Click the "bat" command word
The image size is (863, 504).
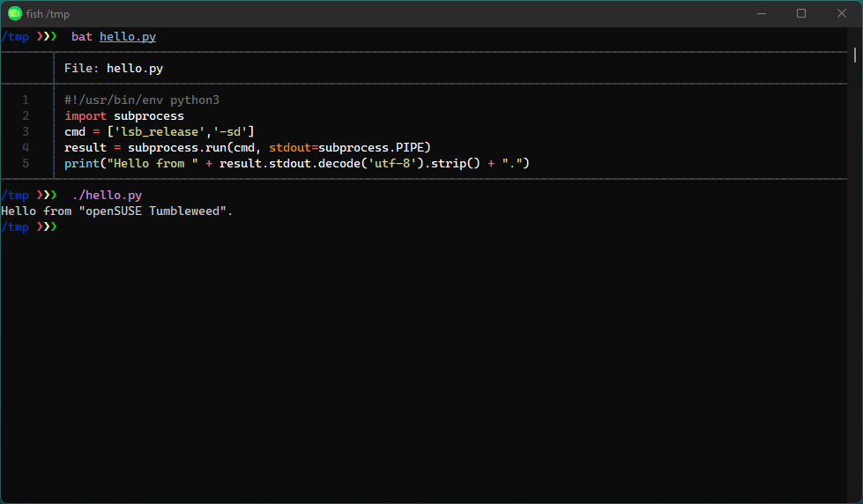(82, 37)
